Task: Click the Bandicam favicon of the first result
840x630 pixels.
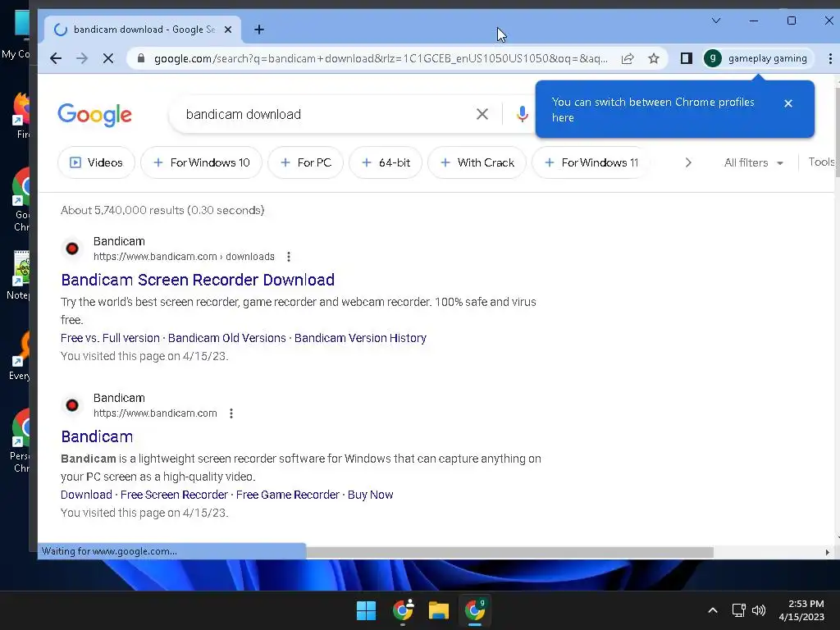Action: 72,249
